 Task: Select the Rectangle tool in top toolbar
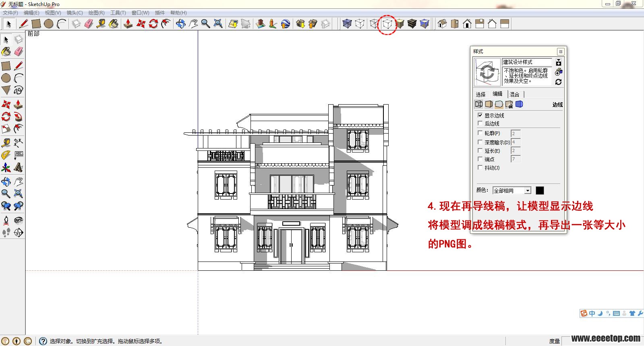[x=36, y=24]
